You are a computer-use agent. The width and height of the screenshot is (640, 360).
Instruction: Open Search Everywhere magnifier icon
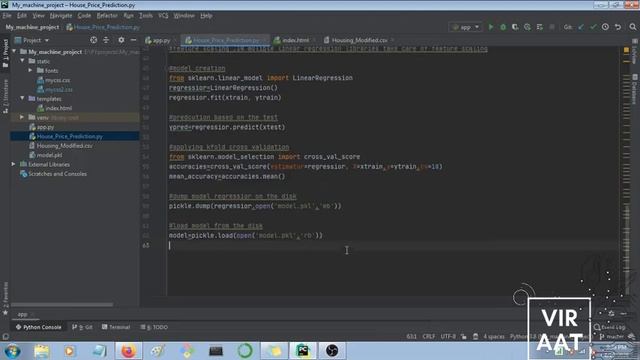pyautogui.click(x=633, y=27)
